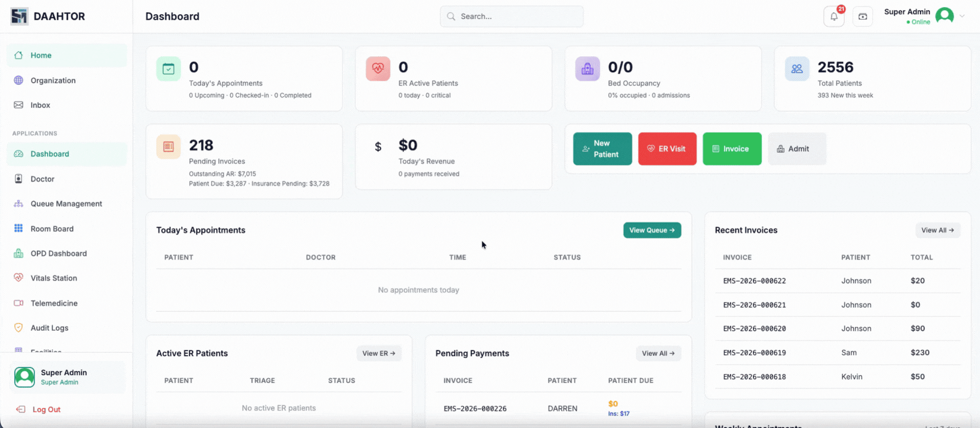Click the View ER button

coord(379,353)
